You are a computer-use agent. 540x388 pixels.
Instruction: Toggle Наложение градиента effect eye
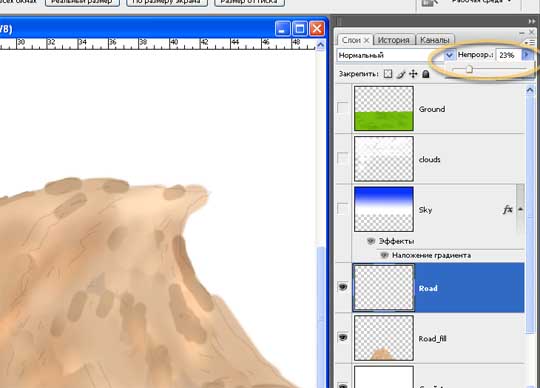tap(384, 255)
